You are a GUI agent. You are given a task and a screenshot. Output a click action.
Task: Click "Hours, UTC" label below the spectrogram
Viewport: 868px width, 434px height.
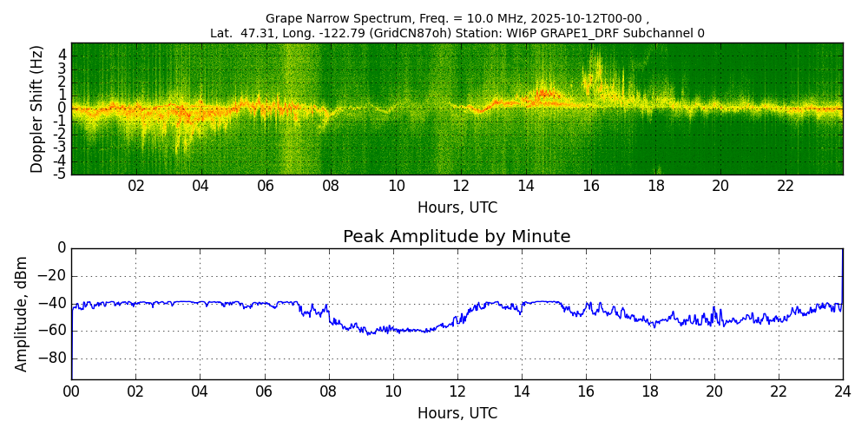tap(457, 208)
